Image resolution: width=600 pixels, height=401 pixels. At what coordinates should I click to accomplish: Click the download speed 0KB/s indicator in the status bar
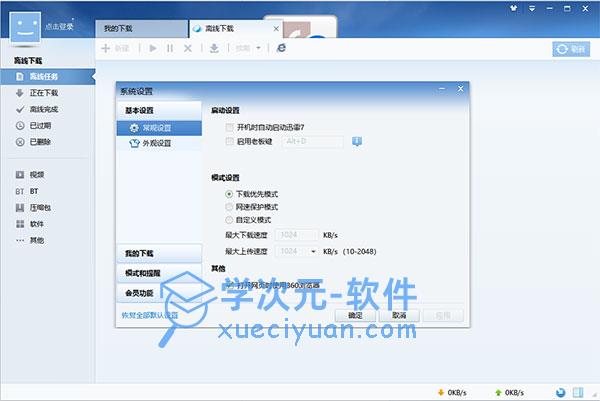click(x=452, y=393)
